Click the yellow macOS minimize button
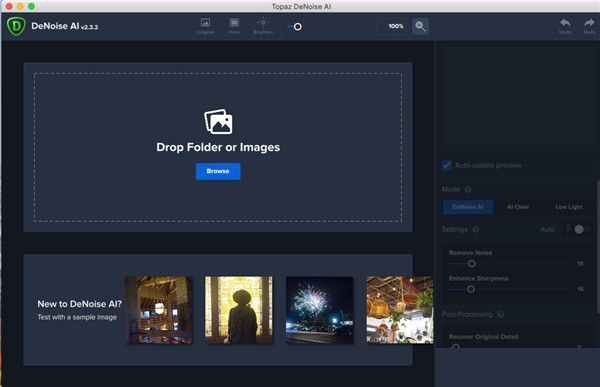Viewport: 600px width, 387px height. 20,6
